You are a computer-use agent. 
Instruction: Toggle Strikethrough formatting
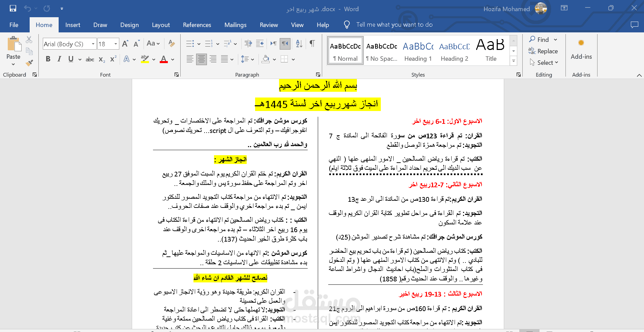(x=90, y=59)
